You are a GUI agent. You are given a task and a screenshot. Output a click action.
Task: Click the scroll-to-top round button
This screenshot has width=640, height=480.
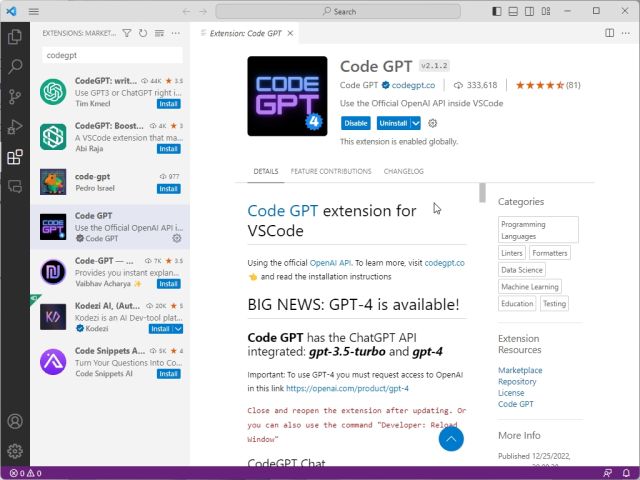(x=451, y=439)
